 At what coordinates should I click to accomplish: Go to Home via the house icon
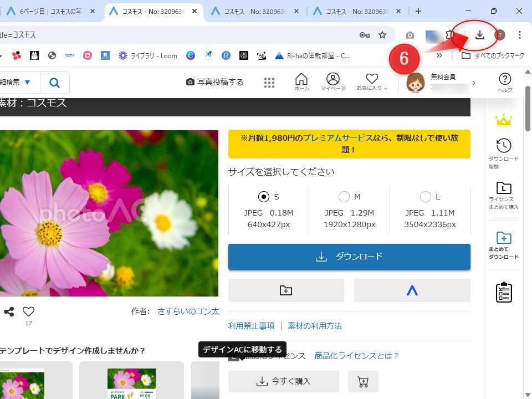[301, 81]
